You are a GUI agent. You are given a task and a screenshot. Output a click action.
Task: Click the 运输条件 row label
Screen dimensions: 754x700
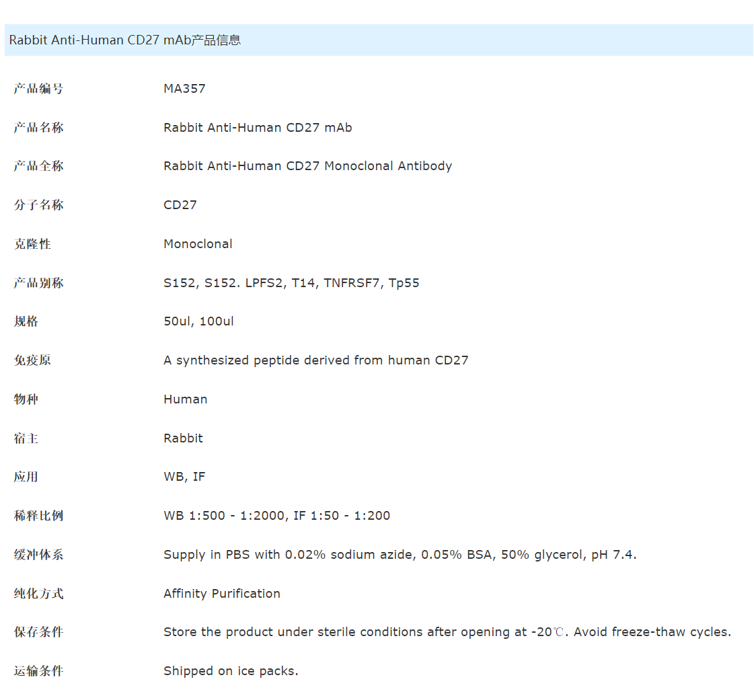click(x=38, y=671)
